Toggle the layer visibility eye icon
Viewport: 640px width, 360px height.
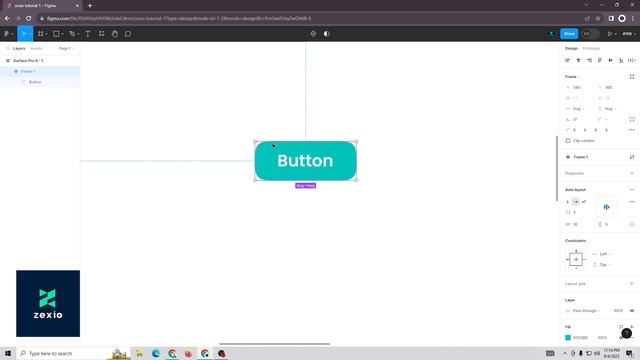[632, 311]
